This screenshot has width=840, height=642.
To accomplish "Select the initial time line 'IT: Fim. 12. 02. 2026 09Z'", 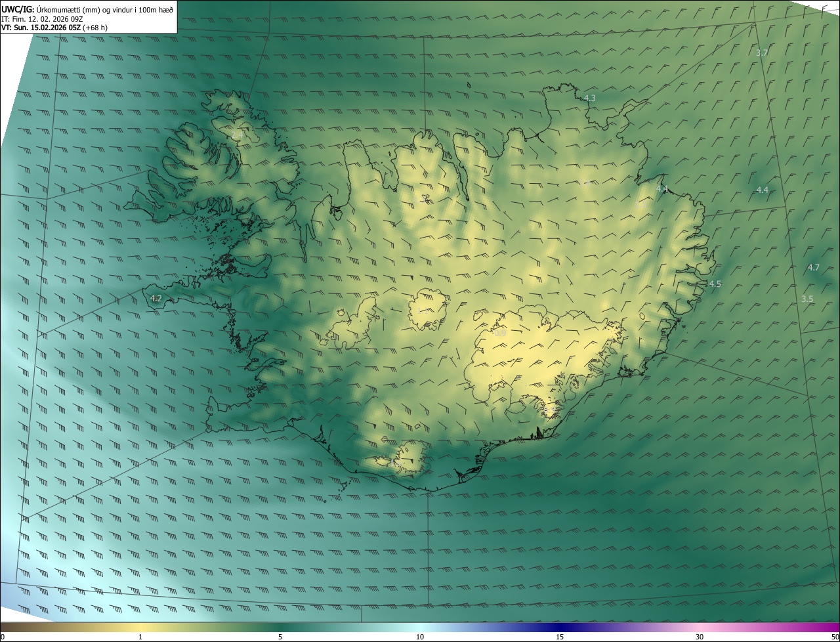I will click(x=42, y=19).
